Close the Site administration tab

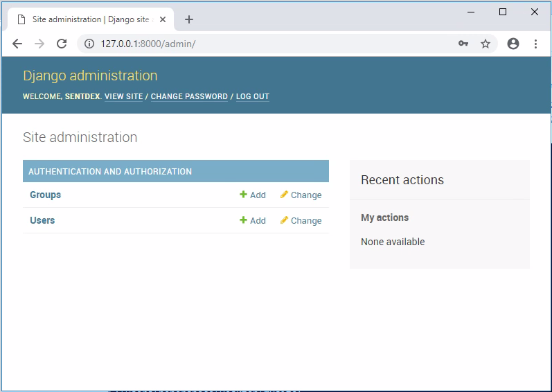163,19
